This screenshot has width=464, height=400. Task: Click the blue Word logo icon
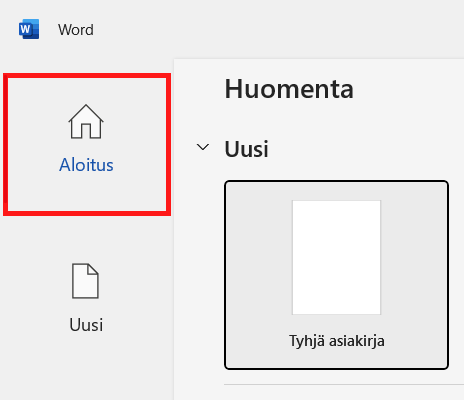[29, 29]
